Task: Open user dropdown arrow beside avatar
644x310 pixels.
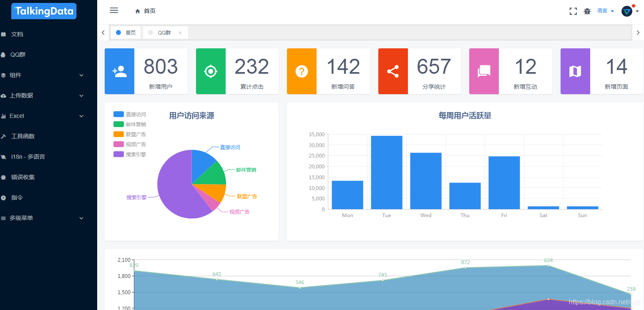Action: pos(637,11)
